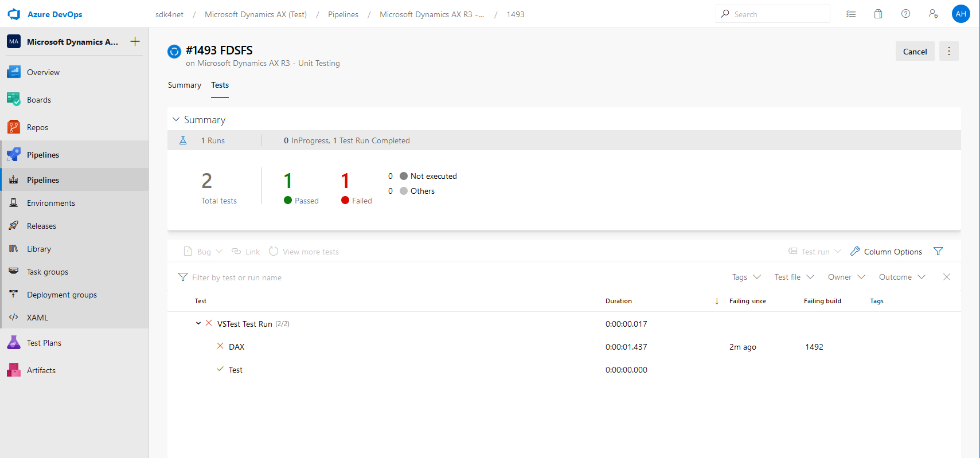
Task: Click the plus icon beside project name
Action: [135, 41]
